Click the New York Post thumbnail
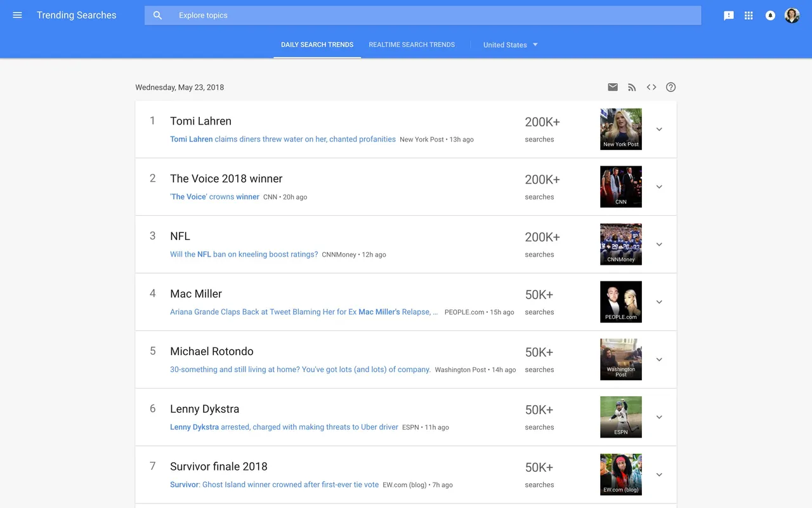The width and height of the screenshot is (812, 508). point(621,129)
